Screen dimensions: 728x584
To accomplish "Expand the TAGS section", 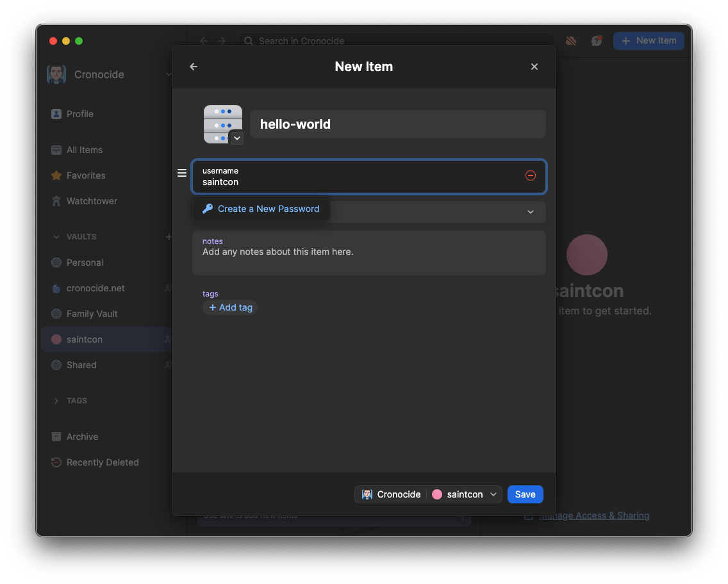I will tap(56, 400).
